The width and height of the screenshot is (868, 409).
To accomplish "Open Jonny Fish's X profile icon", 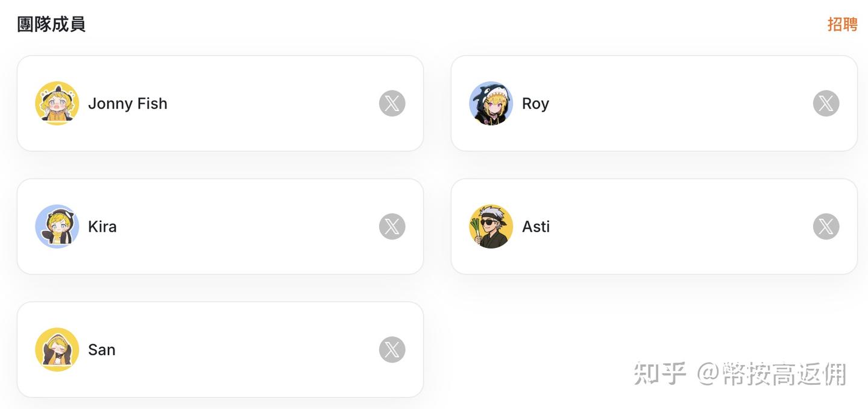I will pos(392,103).
